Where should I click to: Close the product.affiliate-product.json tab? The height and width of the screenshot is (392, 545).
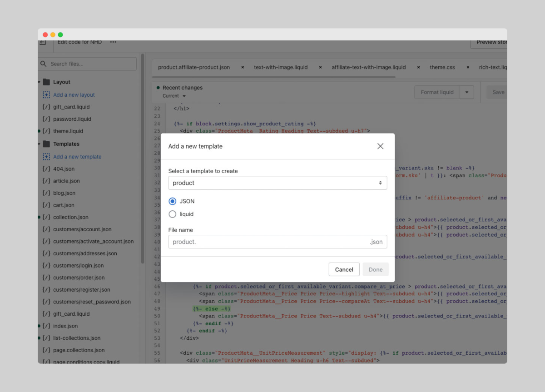[x=243, y=67]
